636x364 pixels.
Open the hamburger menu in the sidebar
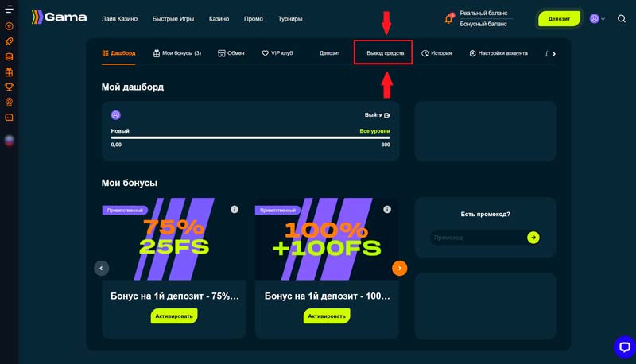(x=10, y=9)
